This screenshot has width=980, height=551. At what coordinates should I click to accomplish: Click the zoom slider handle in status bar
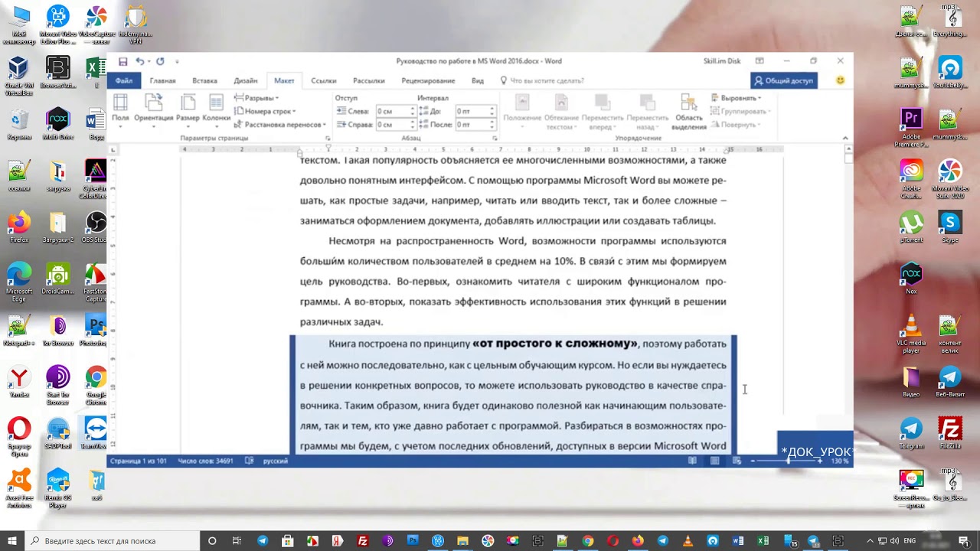[x=789, y=461]
